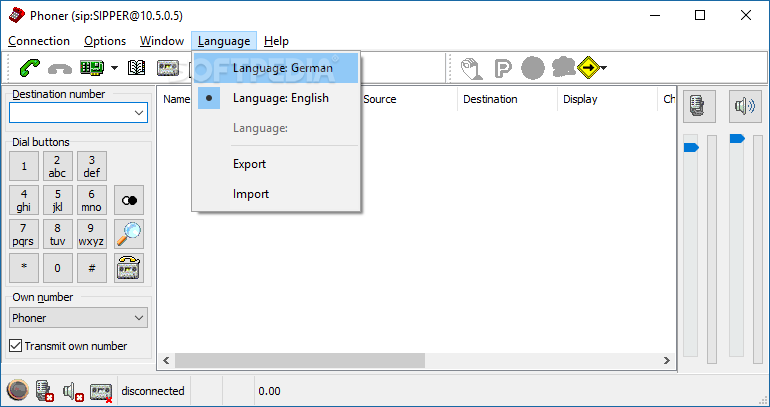Click the Name column header
The height and width of the screenshot is (407, 770).
(176, 99)
